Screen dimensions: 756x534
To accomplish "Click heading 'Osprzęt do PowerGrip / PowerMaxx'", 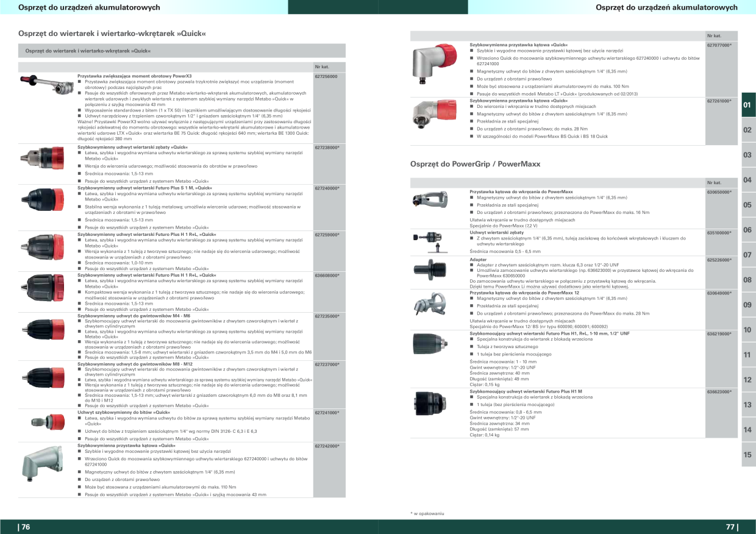I will [475, 164].
